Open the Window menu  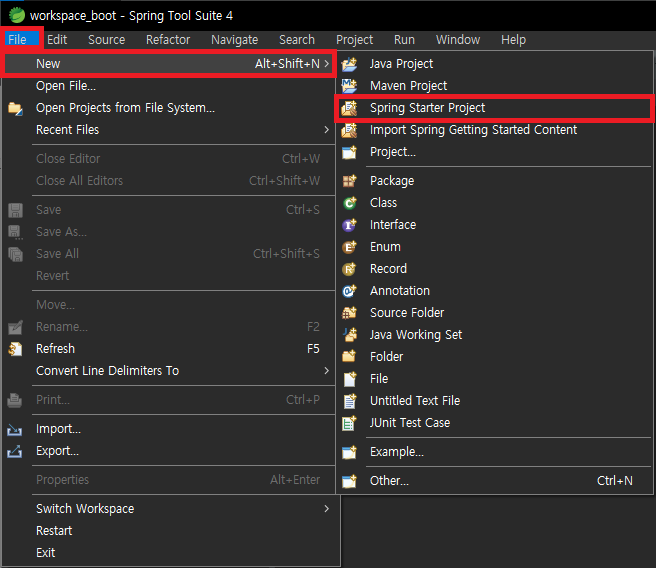coord(458,40)
